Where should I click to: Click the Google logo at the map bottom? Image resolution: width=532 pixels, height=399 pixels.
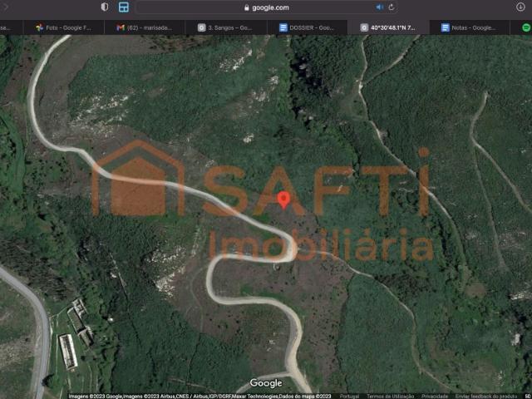click(266, 383)
